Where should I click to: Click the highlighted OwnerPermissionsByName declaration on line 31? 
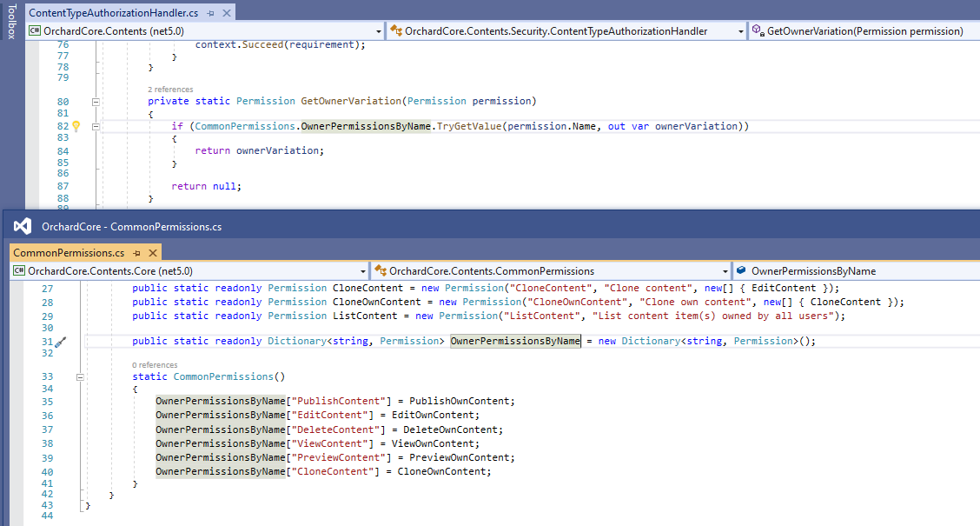pos(515,341)
